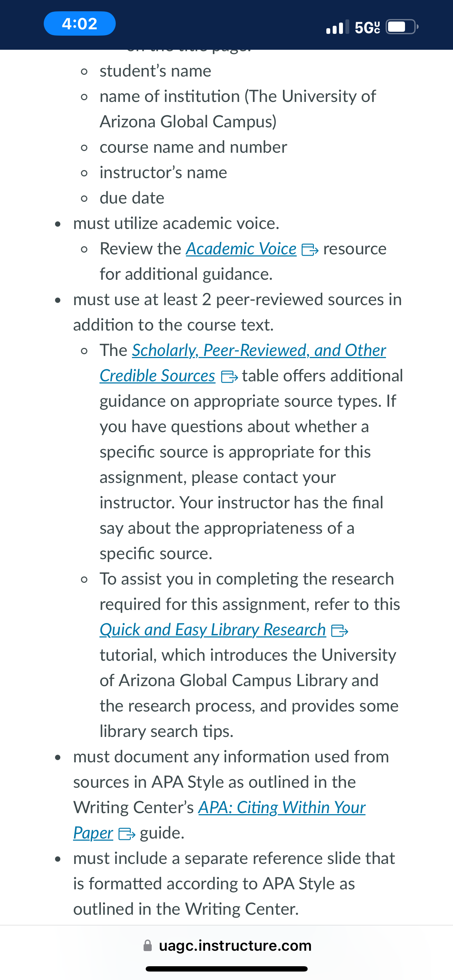This screenshot has width=453, height=980.
Task: Tap the lock icon in address bar
Action: [x=147, y=945]
